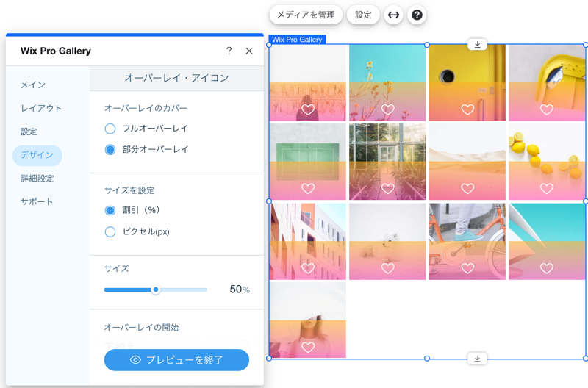This screenshot has width=588, height=388.
Task: Select the orange bicycle gallery thumbnail
Action: (x=467, y=242)
